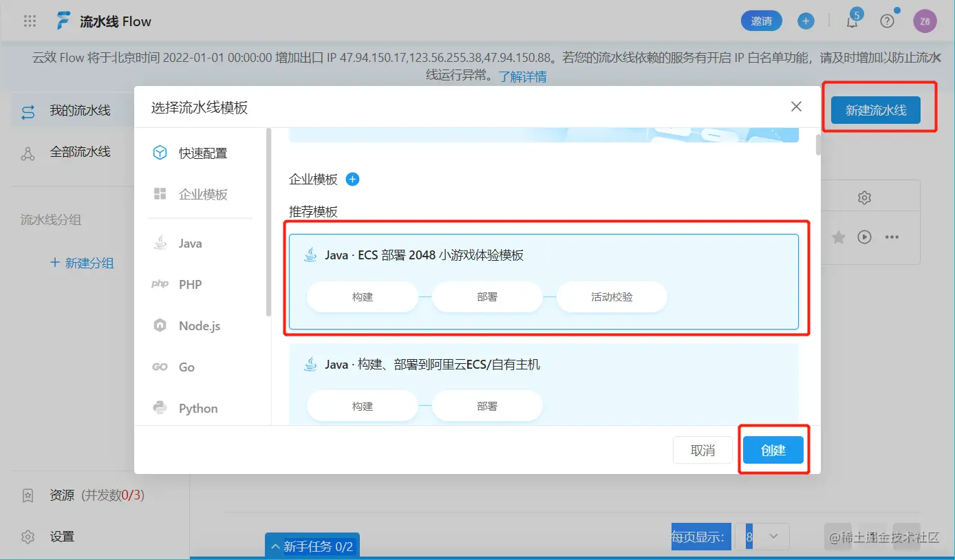Screen dimensions: 955x560
Task: Open 设置 in the sidebar
Action: click(x=62, y=537)
